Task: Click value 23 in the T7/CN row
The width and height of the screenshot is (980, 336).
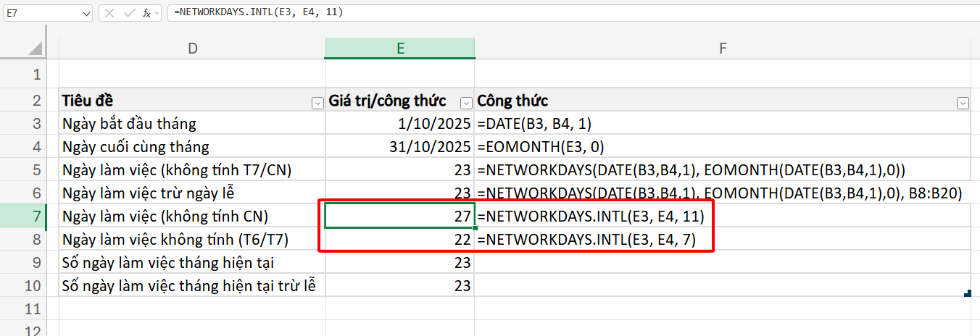Action: (x=462, y=170)
